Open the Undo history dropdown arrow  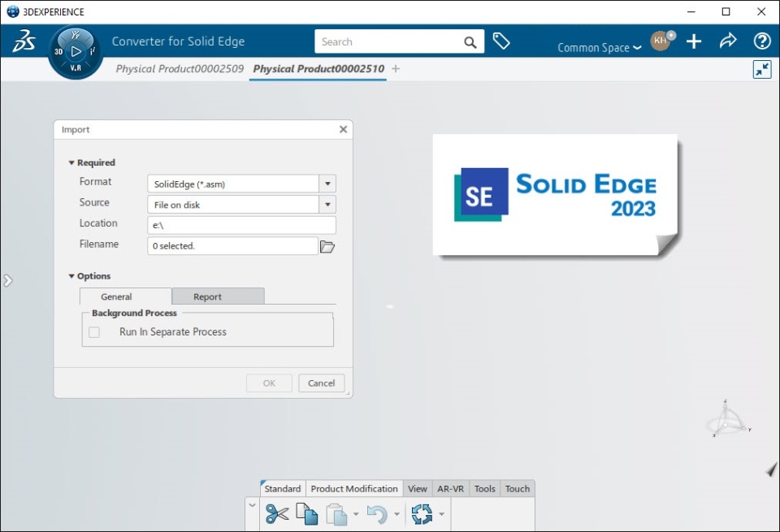tap(396, 514)
